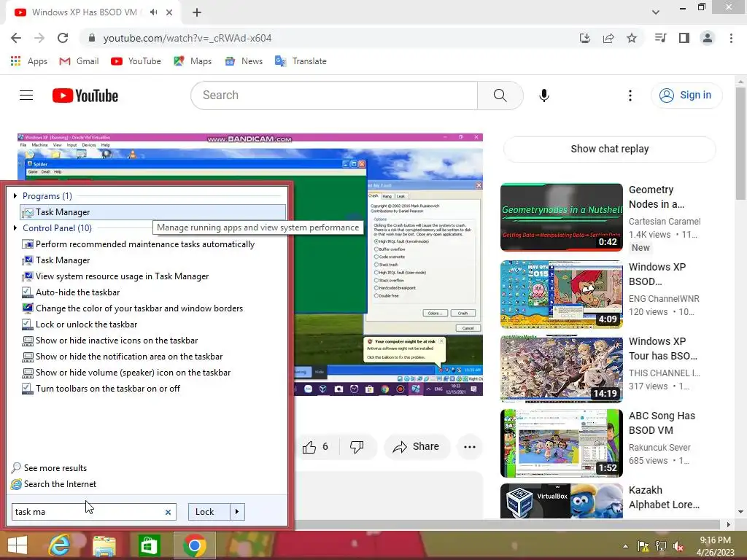This screenshot has width=747, height=560.
Task: Open Geometry Nodes video thumbnail
Action: [562, 217]
